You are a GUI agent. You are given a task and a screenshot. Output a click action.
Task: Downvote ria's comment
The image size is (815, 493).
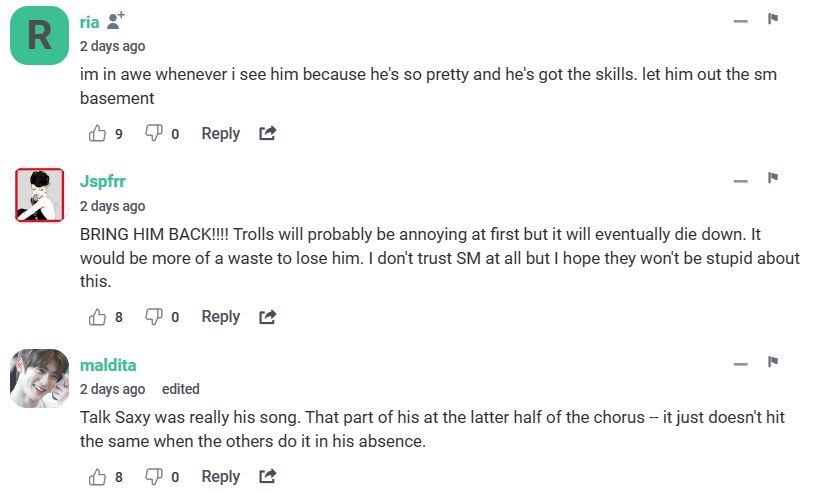[154, 133]
